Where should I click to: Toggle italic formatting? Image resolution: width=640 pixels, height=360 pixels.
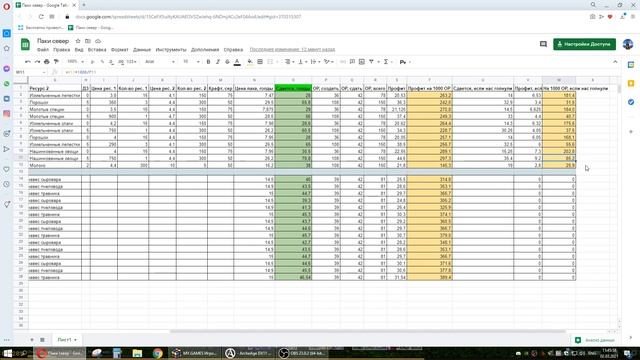point(218,62)
